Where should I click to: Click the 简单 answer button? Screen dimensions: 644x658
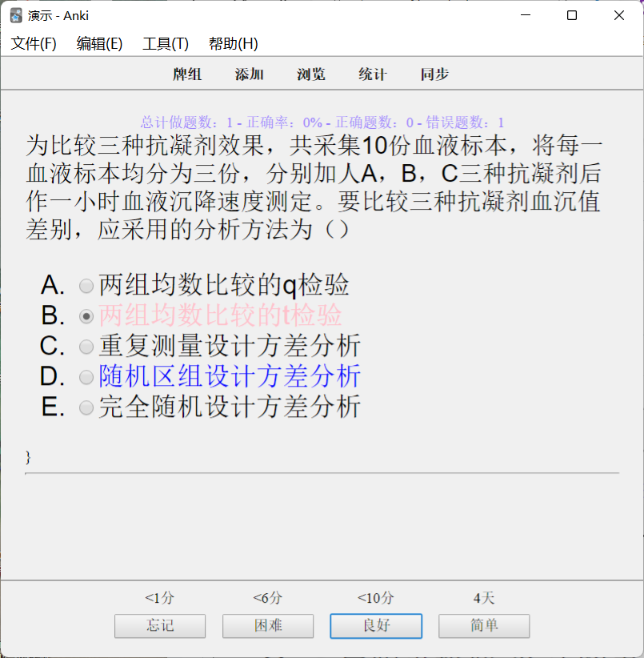pos(484,626)
